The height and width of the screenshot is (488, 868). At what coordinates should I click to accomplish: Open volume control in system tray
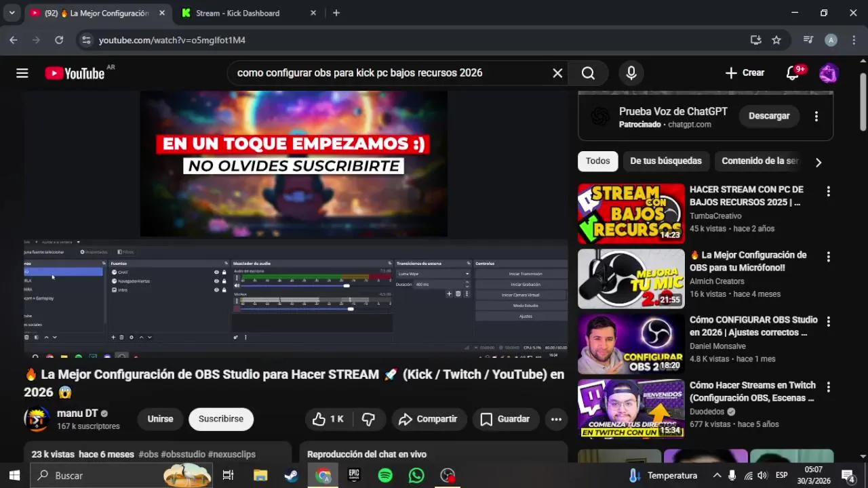pos(762,476)
